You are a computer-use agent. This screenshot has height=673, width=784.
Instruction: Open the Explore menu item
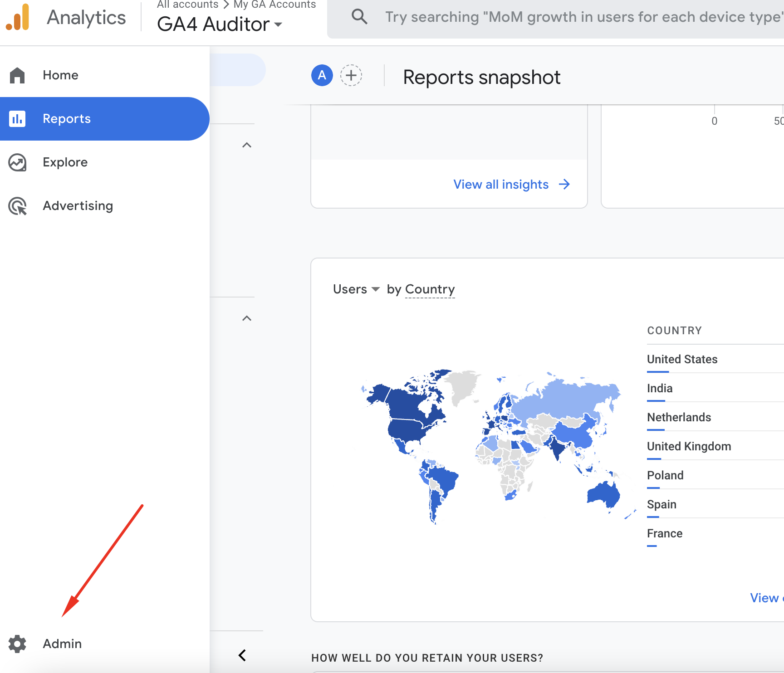(x=65, y=162)
